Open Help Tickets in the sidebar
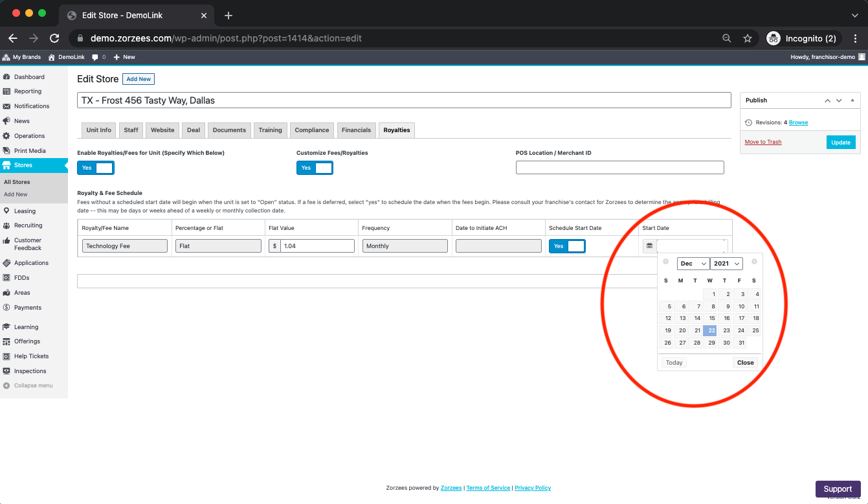 click(31, 356)
